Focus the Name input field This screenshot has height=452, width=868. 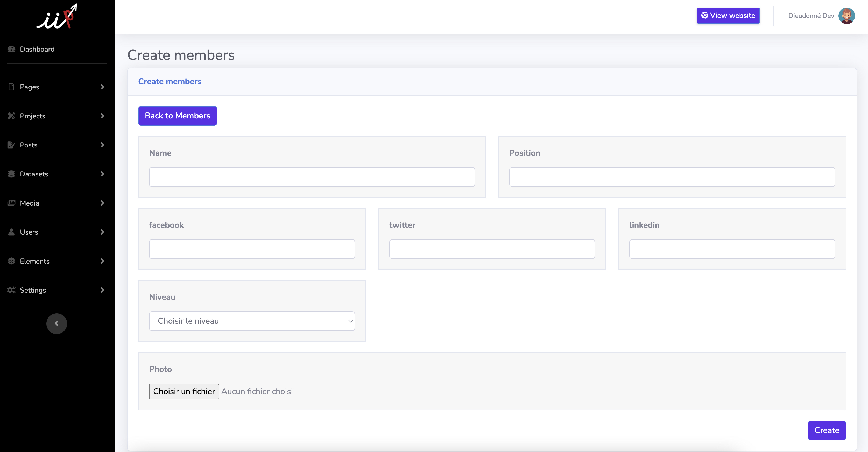click(312, 177)
